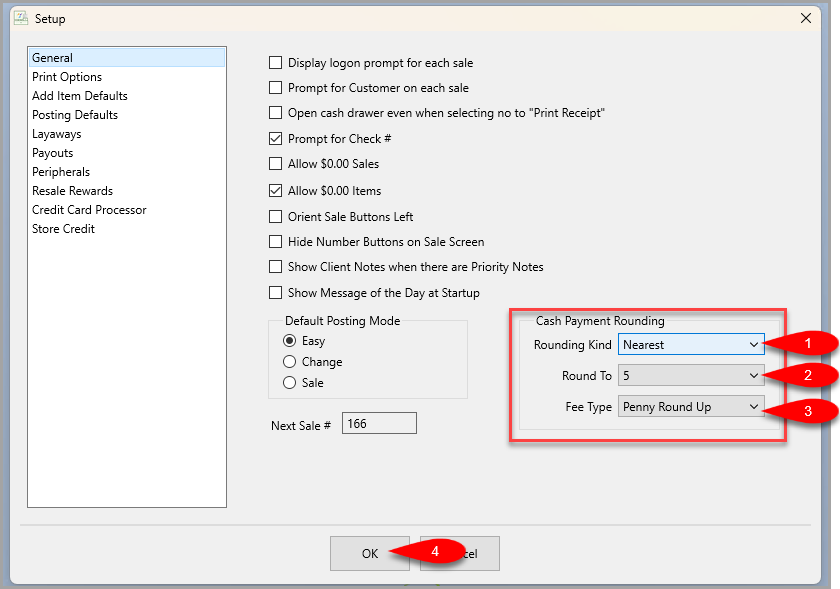Viewport: 840px width, 589px height.
Task: Enable Display logon prompt for each sale
Action: click(x=275, y=63)
